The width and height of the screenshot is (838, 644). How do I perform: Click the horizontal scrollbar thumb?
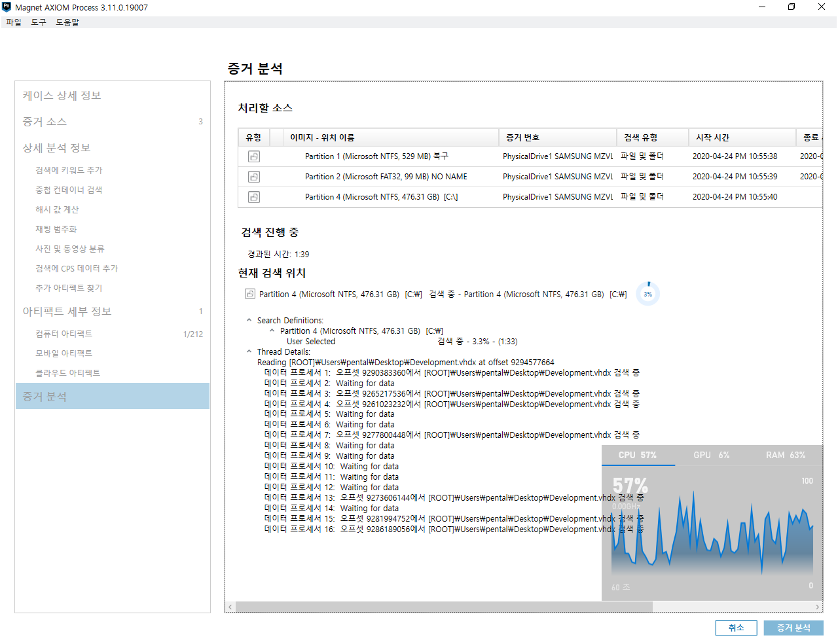click(444, 607)
